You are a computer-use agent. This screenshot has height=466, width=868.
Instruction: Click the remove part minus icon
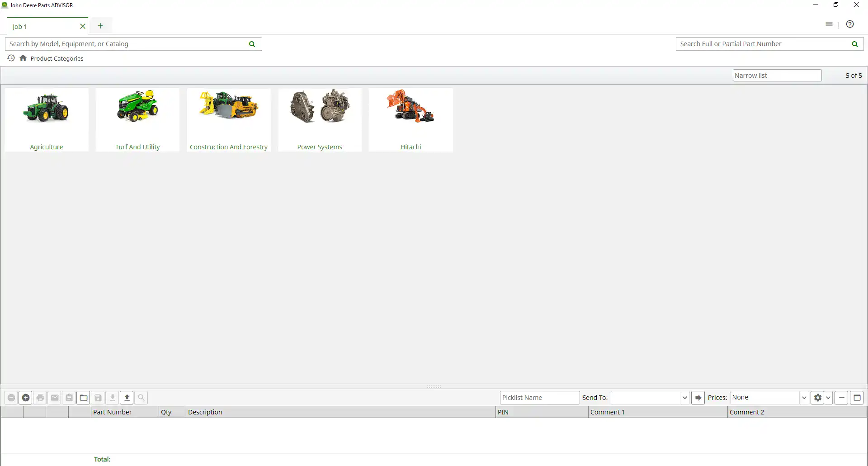point(11,398)
